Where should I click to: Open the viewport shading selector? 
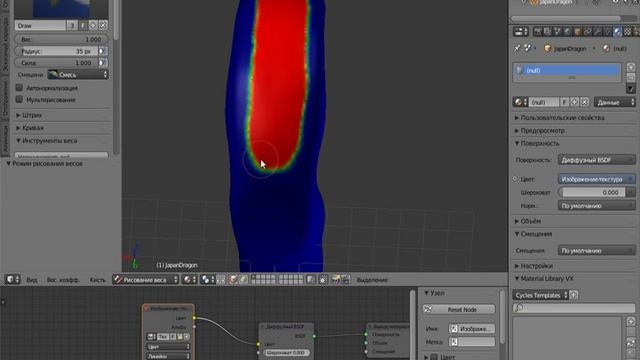pos(190,280)
